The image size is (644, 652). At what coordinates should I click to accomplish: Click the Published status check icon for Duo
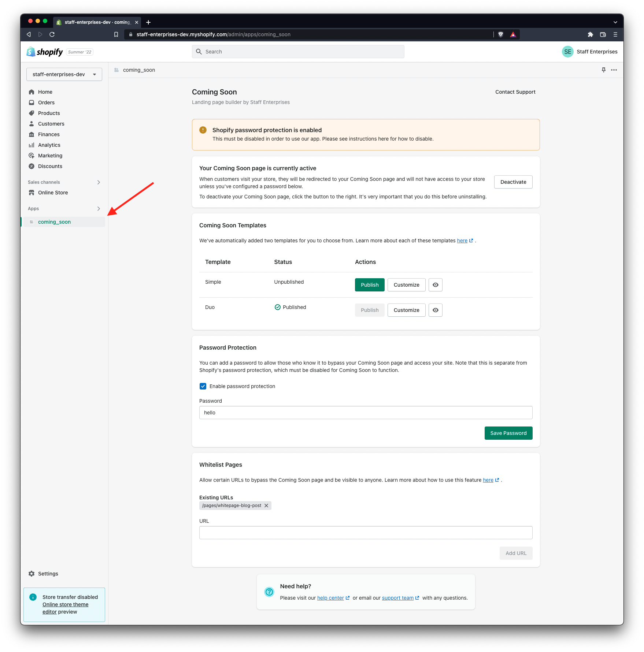point(278,307)
